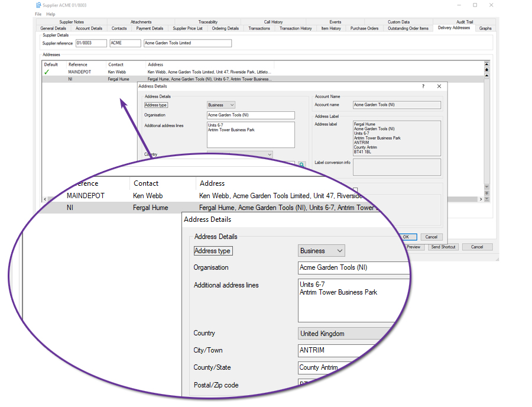Click the single up arrow beside the Addresses list

(486, 75)
